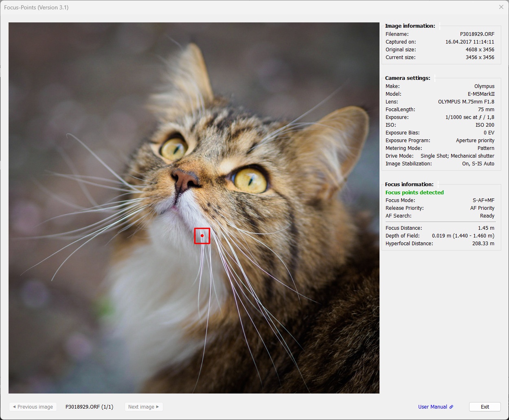Click the Camera settings header

tap(408, 78)
